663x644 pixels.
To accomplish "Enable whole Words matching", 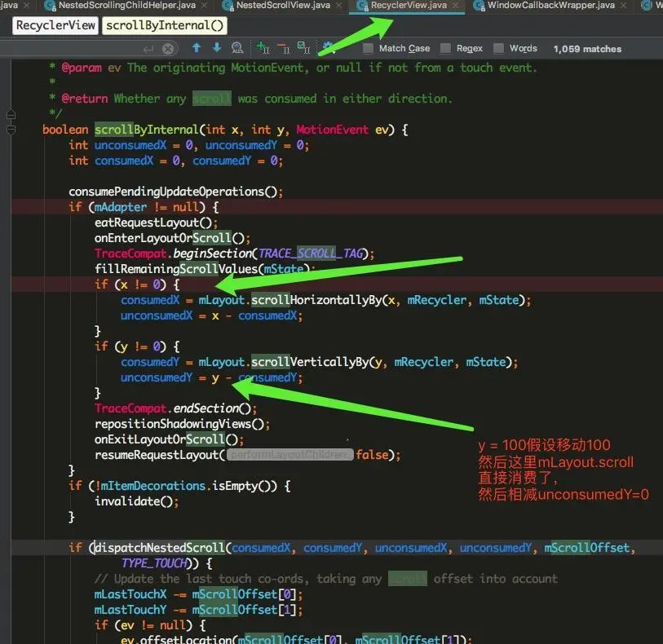I will [497, 48].
